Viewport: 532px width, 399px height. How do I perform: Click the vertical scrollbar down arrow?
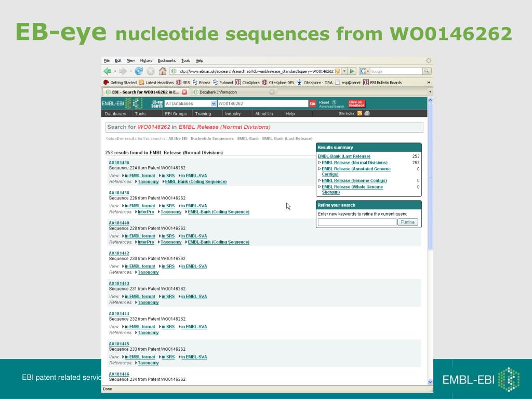pos(430,382)
